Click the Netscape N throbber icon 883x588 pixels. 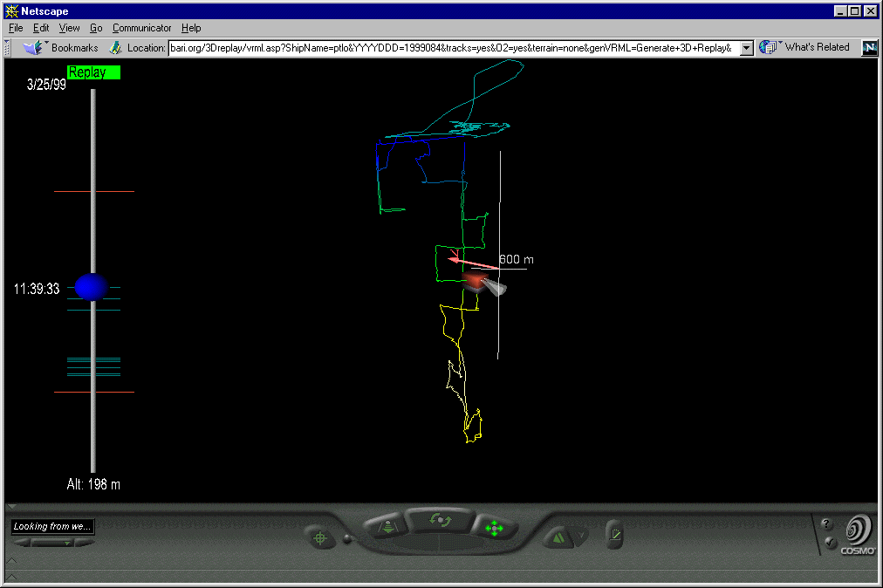(x=869, y=48)
